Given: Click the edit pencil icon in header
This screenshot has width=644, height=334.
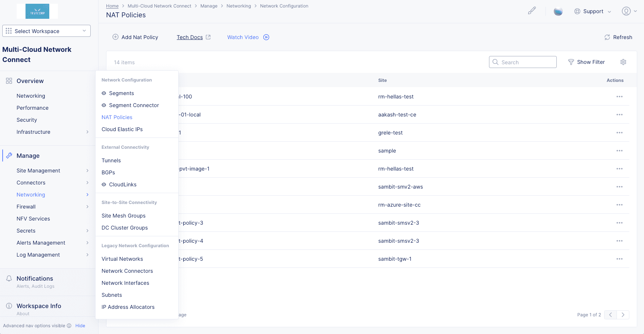Looking at the screenshot, I should (532, 11).
